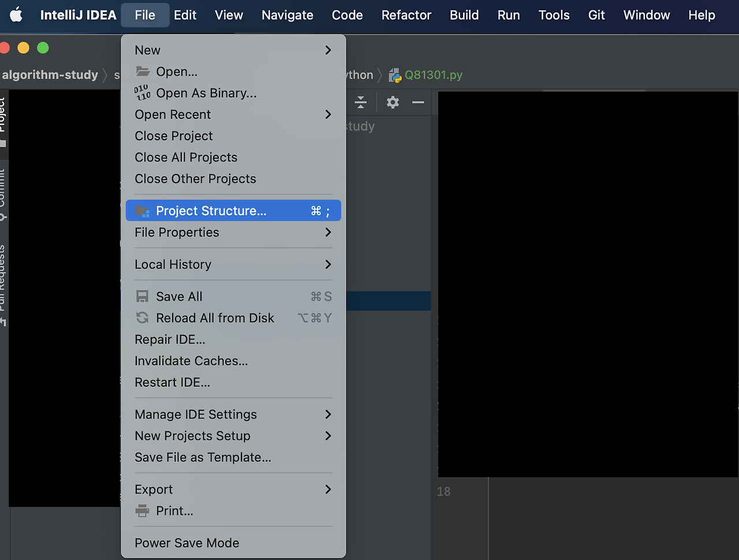This screenshot has height=560, width=739.
Task: Toggle Power Save Mode
Action: (x=186, y=543)
